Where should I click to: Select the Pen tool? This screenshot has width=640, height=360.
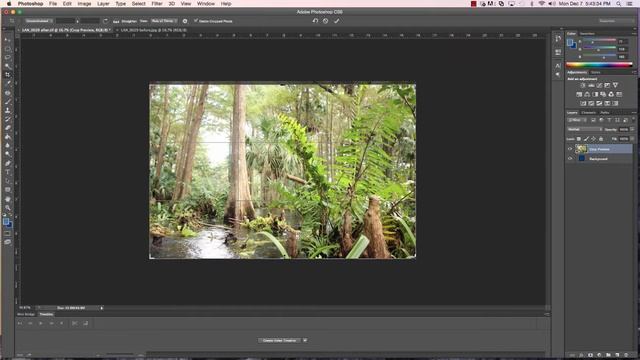coord(7,163)
